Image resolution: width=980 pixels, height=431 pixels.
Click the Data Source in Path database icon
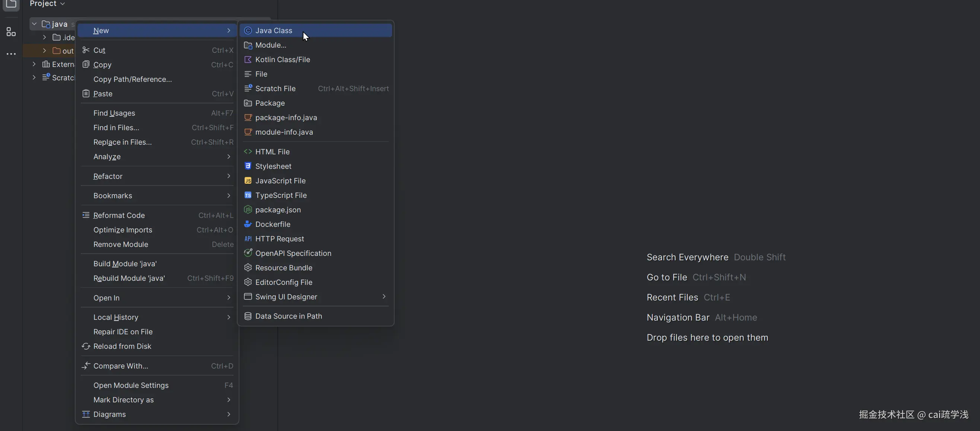[x=248, y=316]
